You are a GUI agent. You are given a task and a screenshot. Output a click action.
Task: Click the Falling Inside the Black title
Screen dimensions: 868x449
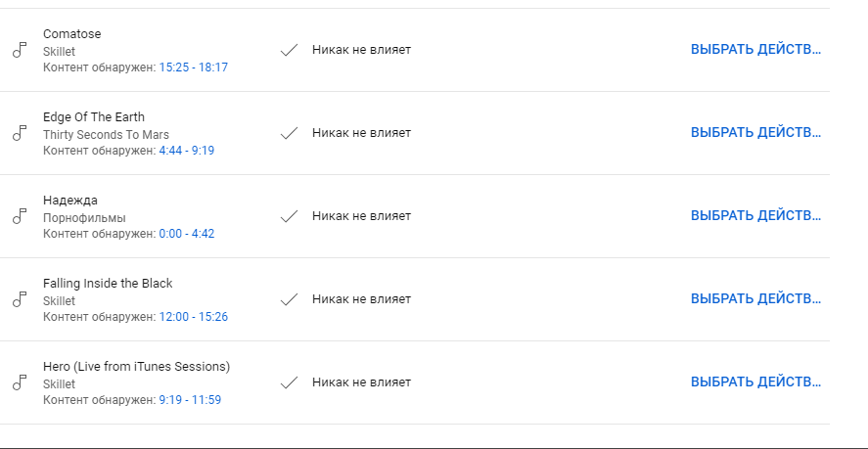(x=108, y=284)
